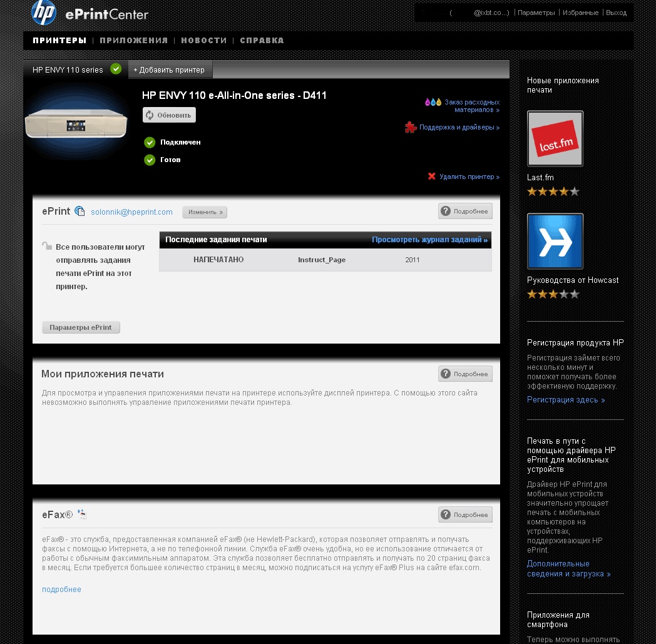Click Параметры ePrint button
The image size is (656, 644).
coord(81,327)
